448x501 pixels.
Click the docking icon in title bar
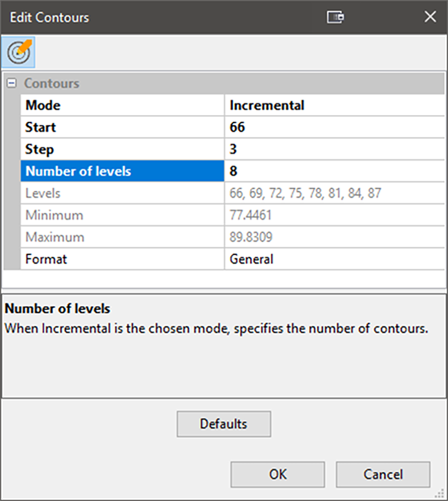pos(335,17)
